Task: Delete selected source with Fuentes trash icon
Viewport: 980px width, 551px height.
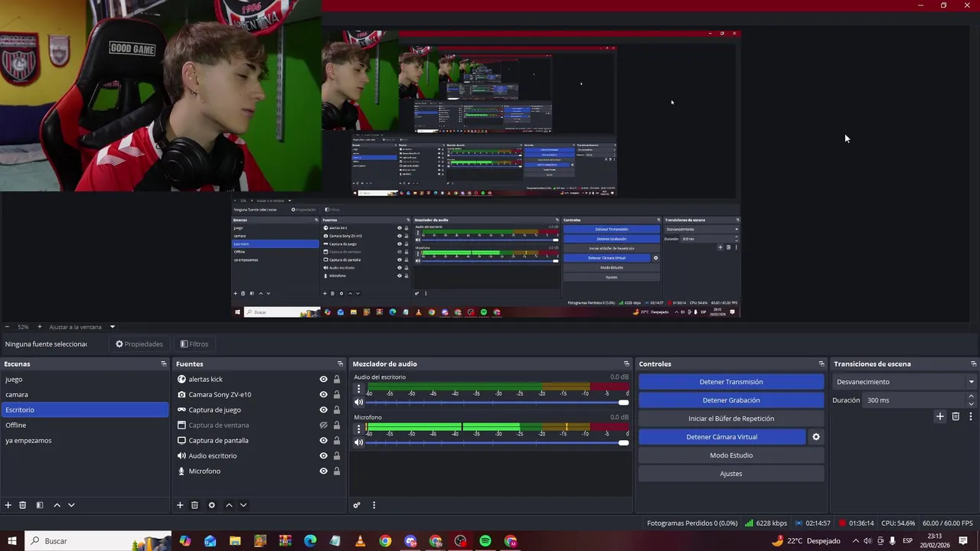Action: (194, 505)
